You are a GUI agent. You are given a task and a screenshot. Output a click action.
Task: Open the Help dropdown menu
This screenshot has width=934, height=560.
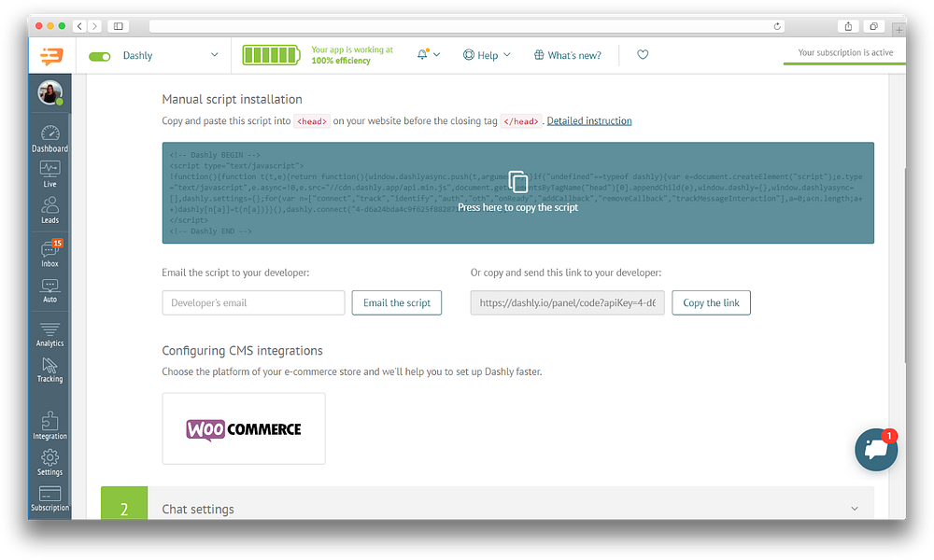(487, 55)
